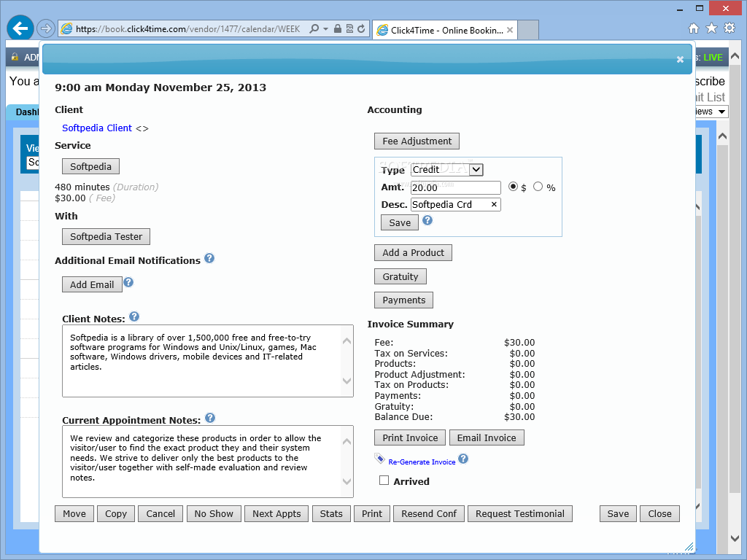Close the Click4Time browser tab
The width and height of the screenshot is (747, 560).
[510, 30]
